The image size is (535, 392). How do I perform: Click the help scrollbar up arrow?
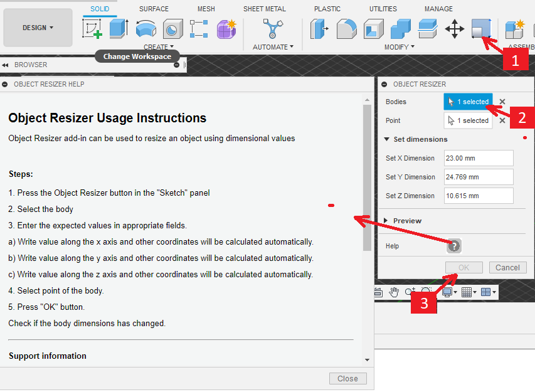coord(367,100)
